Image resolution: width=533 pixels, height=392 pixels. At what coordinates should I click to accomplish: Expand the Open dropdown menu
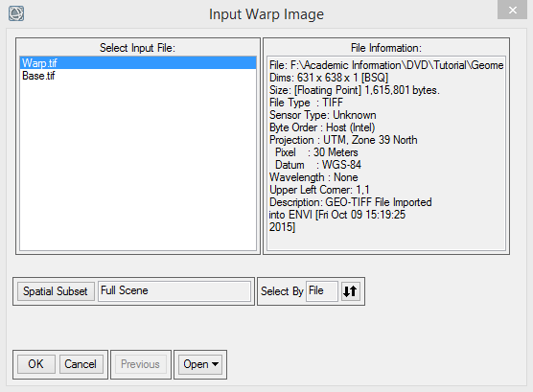[x=200, y=364]
